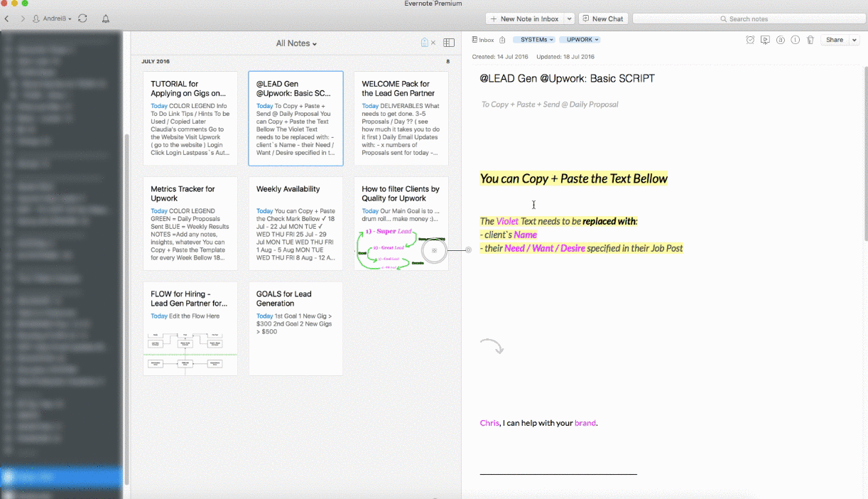Open notifications bell in toolbar

coord(106,18)
